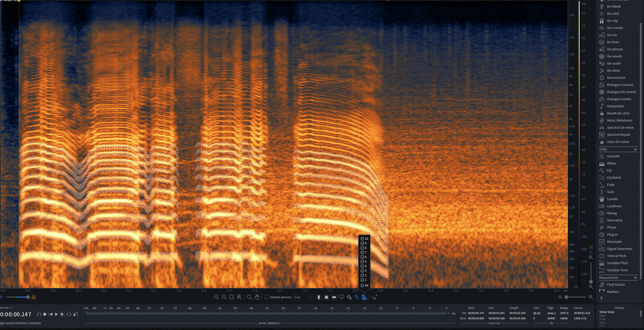Select the Frequency selection tool
This screenshot has height=330, width=644.
[x=334, y=297]
